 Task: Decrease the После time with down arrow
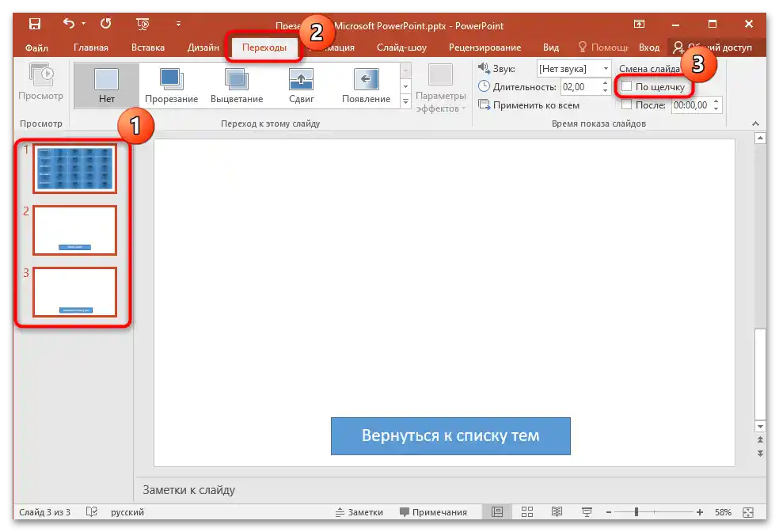coord(716,108)
